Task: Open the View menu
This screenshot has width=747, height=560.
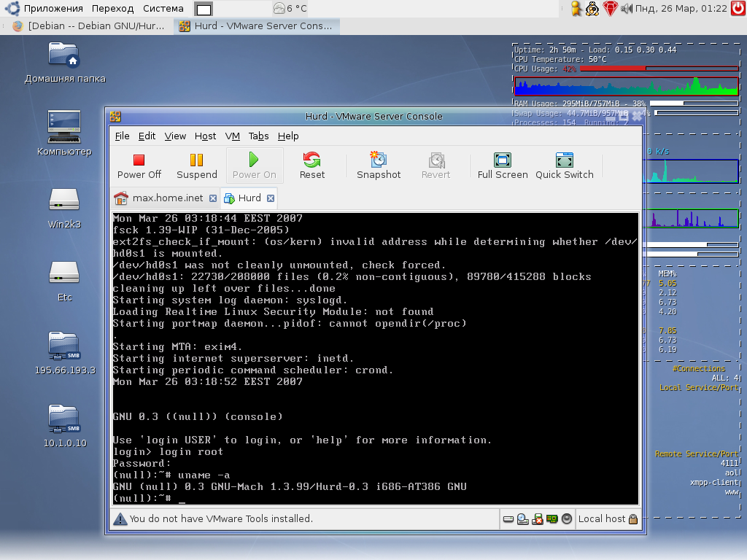Action: click(x=175, y=136)
